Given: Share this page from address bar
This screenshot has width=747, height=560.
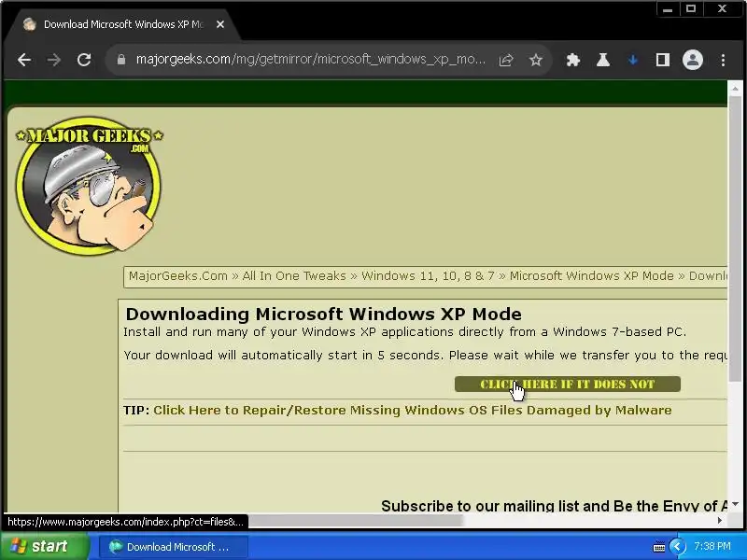Looking at the screenshot, I should pos(506,60).
